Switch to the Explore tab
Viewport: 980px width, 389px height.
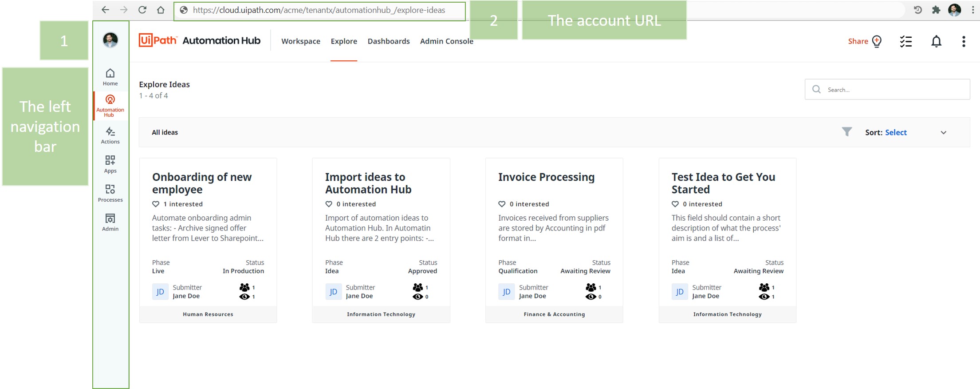tap(344, 41)
